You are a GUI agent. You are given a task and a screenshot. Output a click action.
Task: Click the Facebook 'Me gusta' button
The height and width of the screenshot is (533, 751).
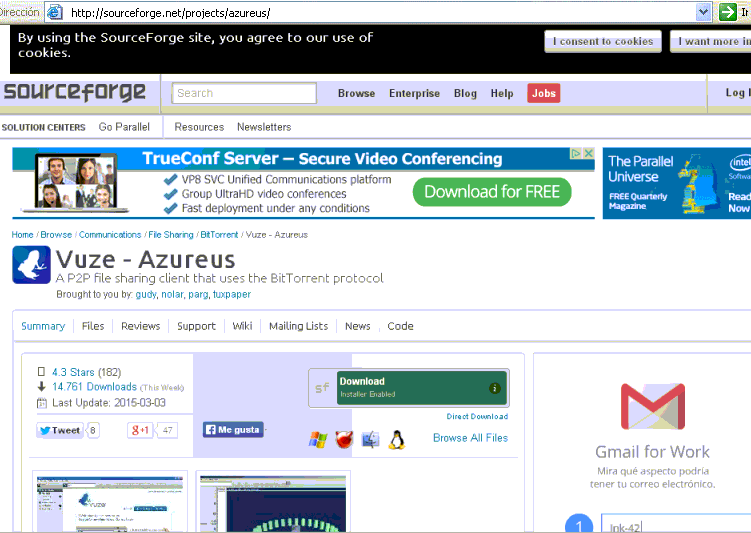click(233, 430)
